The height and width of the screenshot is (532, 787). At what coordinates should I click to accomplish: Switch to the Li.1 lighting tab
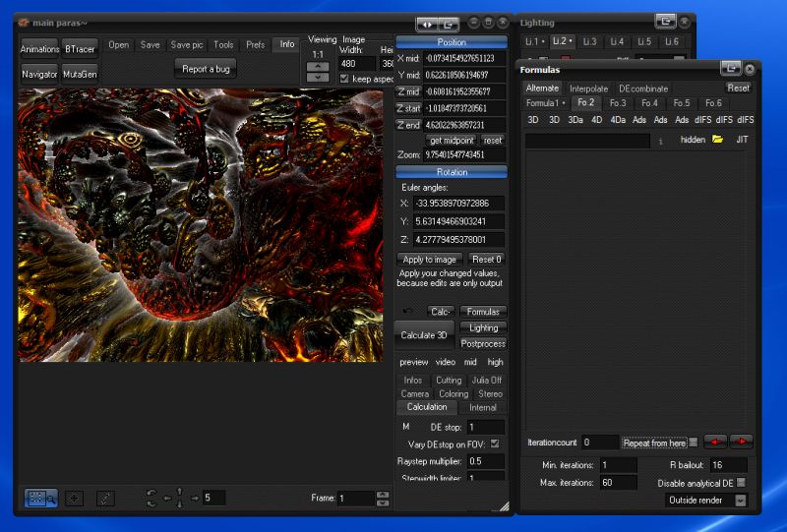pyautogui.click(x=534, y=41)
